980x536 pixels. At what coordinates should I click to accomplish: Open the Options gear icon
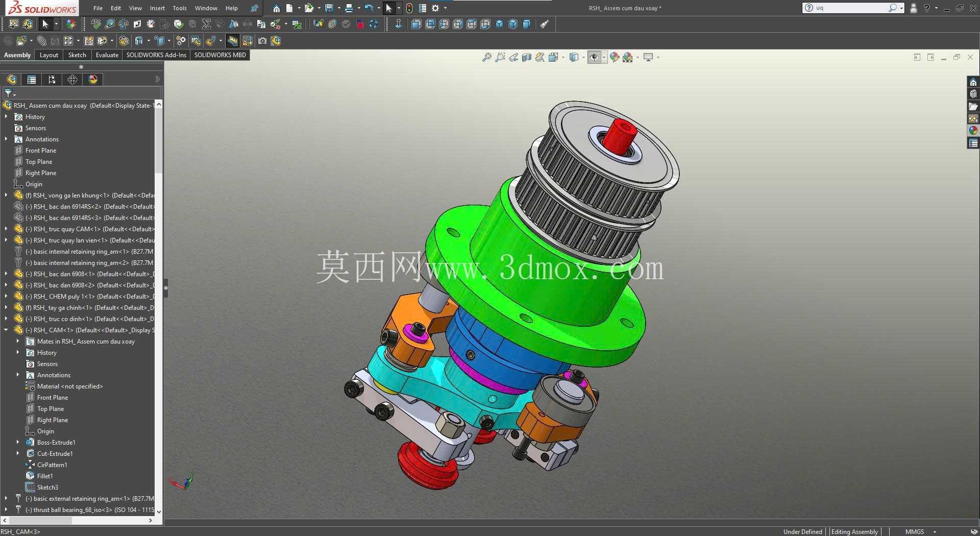point(435,8)
